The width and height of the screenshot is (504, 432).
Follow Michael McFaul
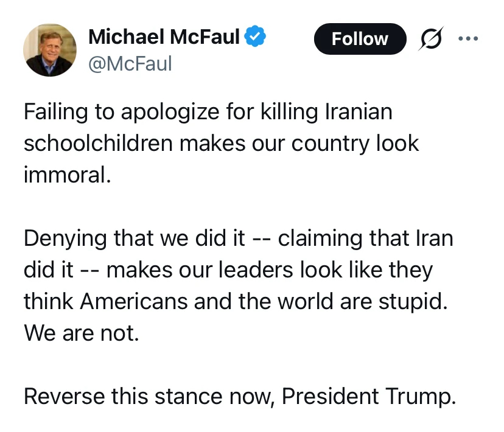(359, 38)
